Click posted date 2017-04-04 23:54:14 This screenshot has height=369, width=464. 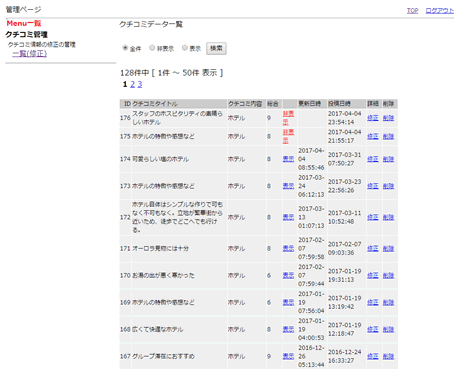pos(345,118)
